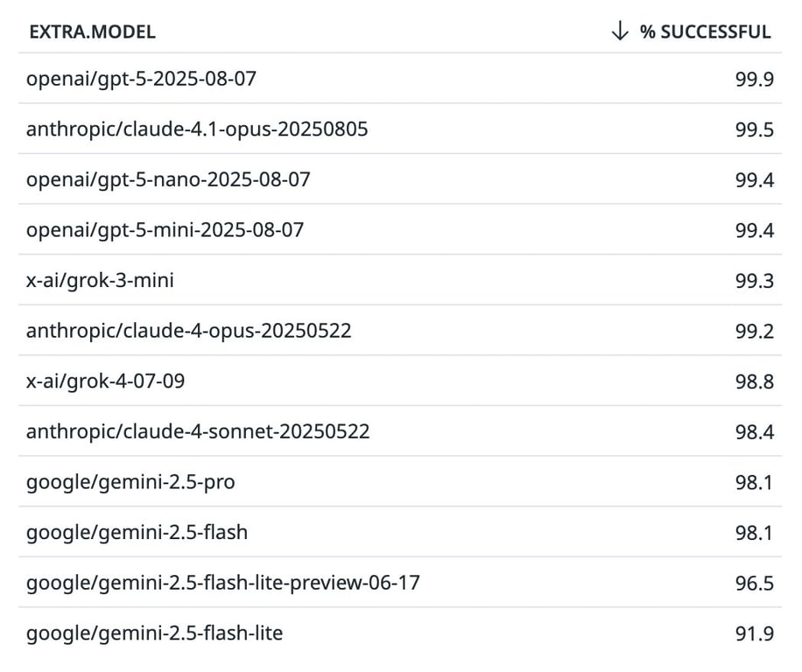802x672 pixels.
Task: Click the EXTRA.MODEL column header
Action: pyautogui.click(x=92, y=32)
